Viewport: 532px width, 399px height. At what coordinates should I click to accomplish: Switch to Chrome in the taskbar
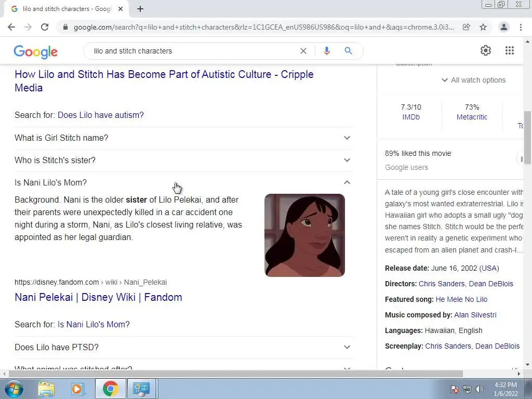110,389
